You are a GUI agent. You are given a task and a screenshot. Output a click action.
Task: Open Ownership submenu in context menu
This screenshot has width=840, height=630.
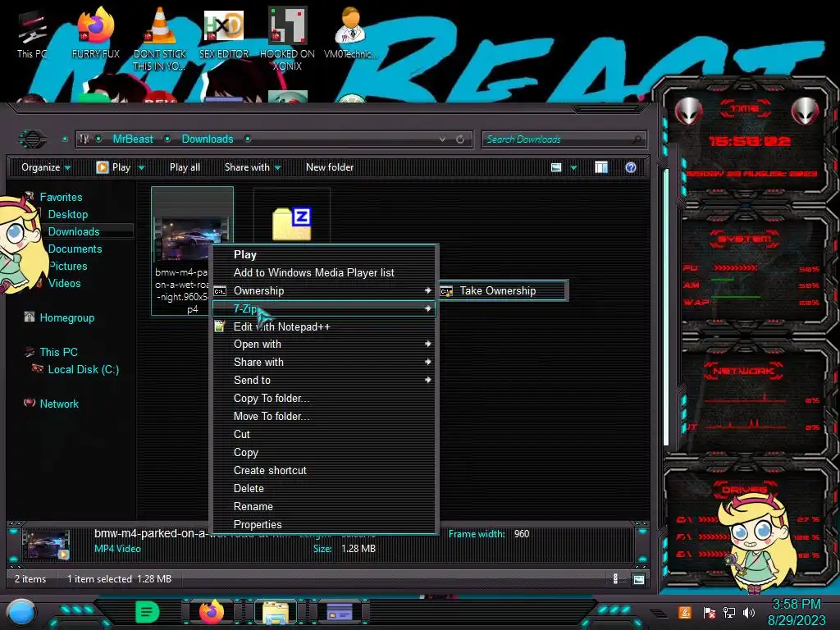tap(326, 290)
